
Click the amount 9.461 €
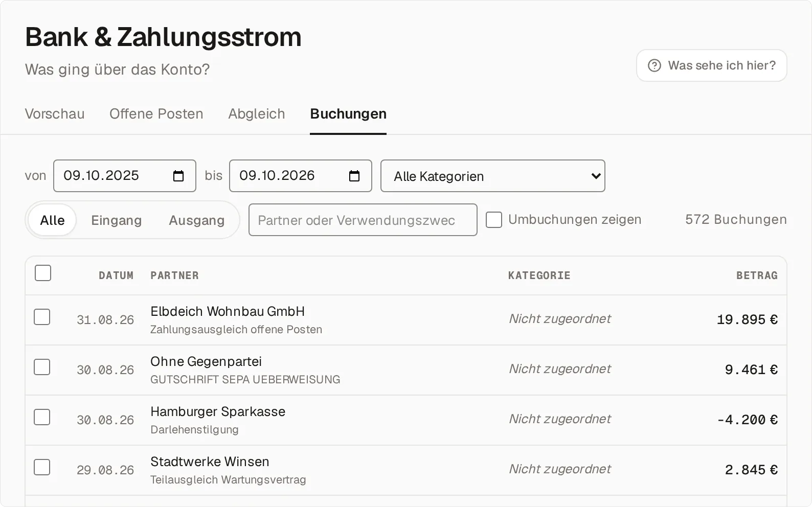pos(751,370)
